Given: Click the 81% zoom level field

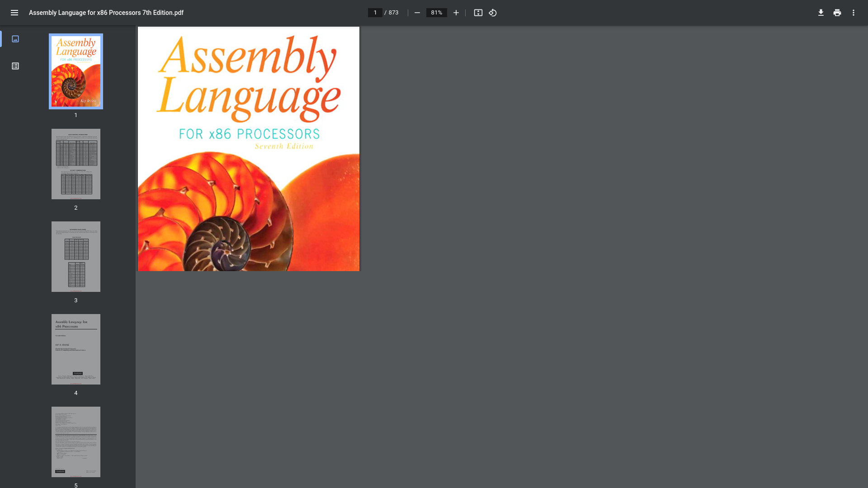Looking at the screenshot, I should 437,13.
